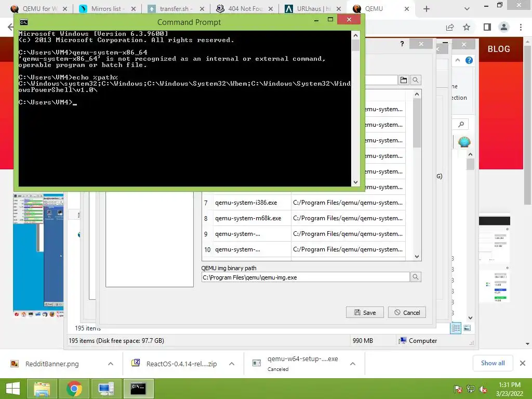Open the Chrome profile avatar
This screenshot has height=399, width=532.
(504, 27)
